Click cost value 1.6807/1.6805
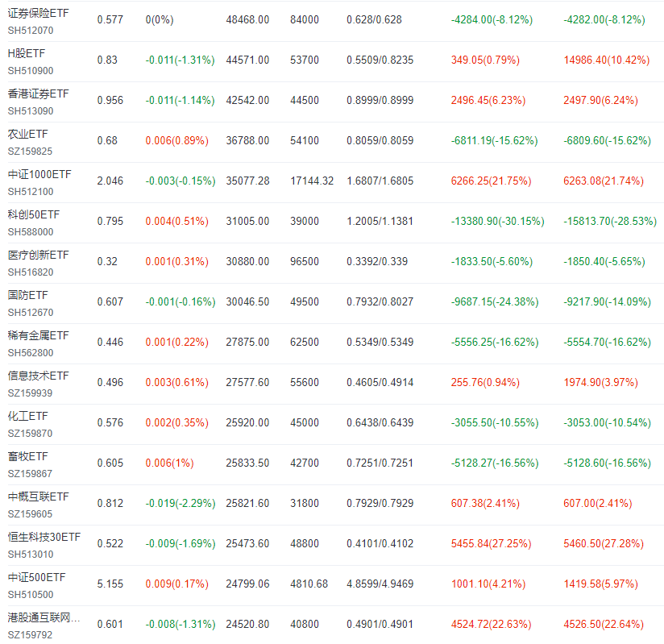 (x=380, y=181)
